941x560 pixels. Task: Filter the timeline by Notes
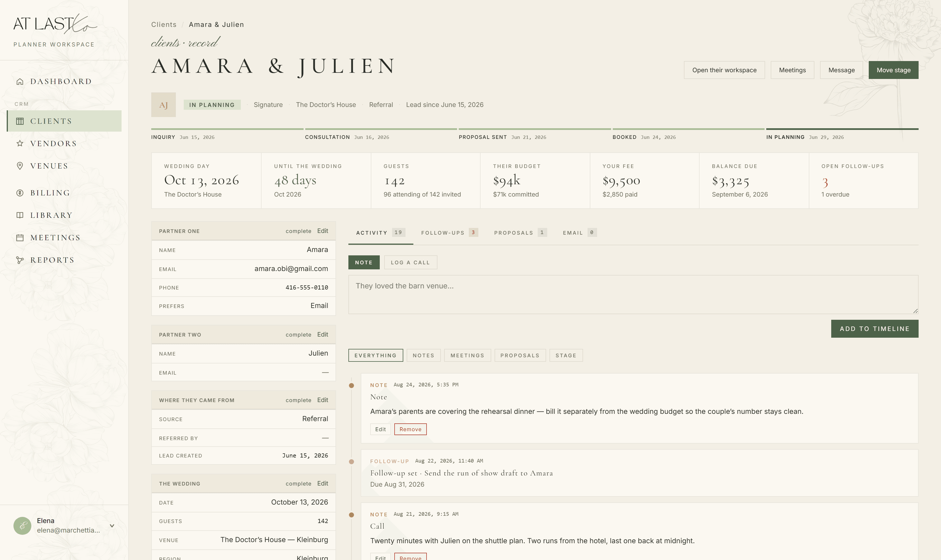click(x=423, y=356)
